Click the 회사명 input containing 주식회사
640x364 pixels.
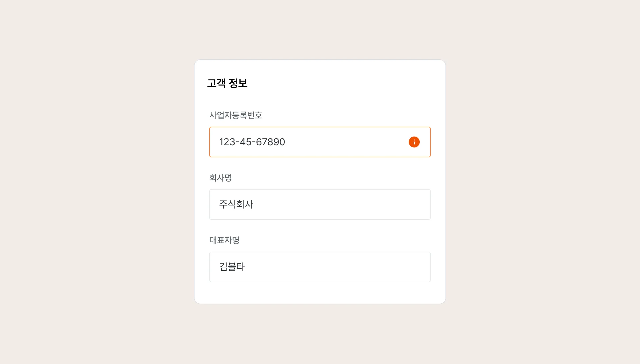320,204
